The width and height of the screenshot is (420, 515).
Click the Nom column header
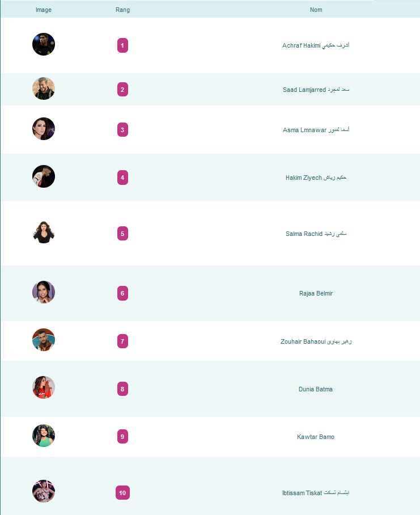[x=316, y=10]
